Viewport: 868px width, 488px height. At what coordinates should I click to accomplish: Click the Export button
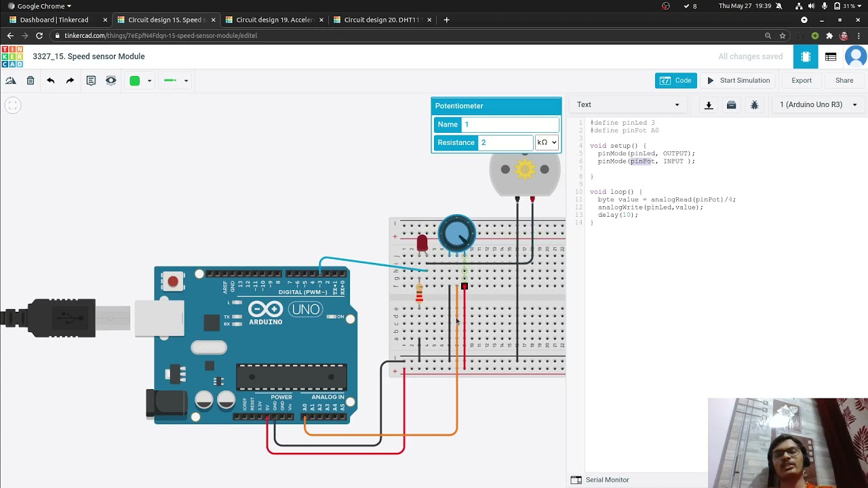click(x=802, y=81)
